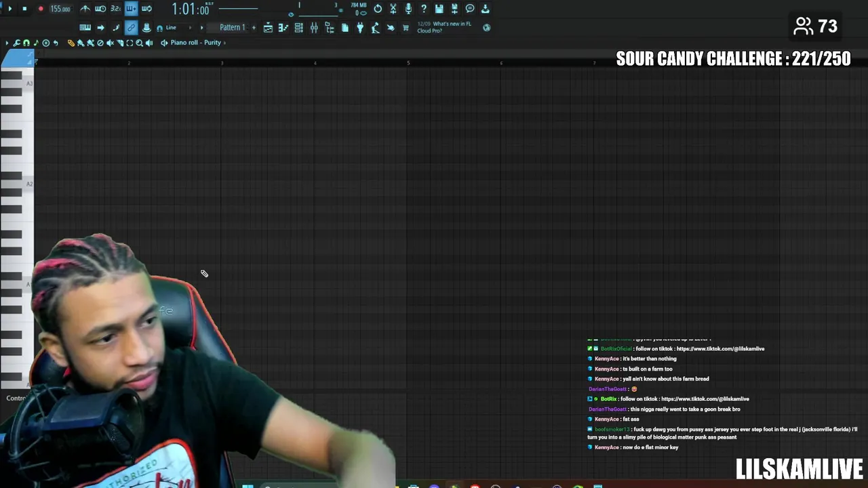Viewport: 868px width, 488px height.
Task: Open the Playlist window
Action: (x=268, y=28)
